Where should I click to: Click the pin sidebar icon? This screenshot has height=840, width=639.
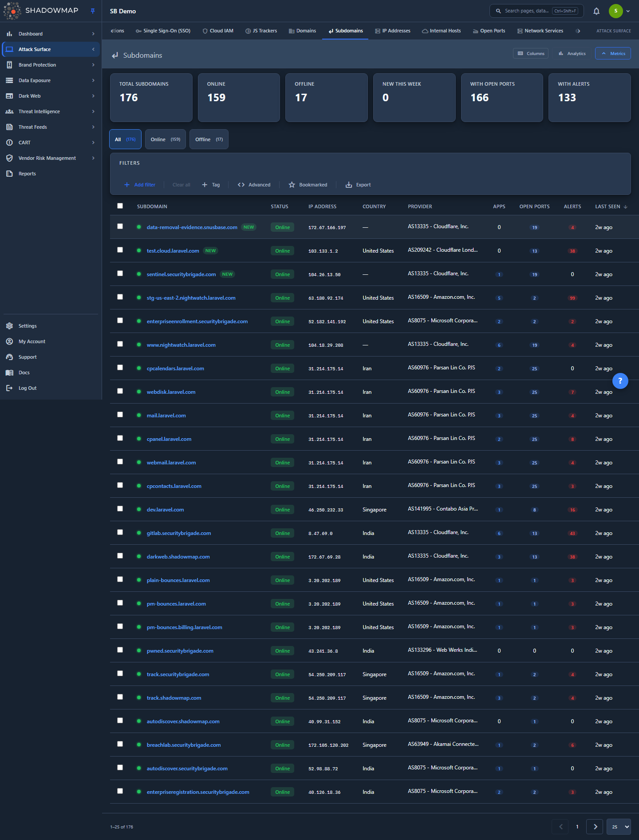pos(93,11)
